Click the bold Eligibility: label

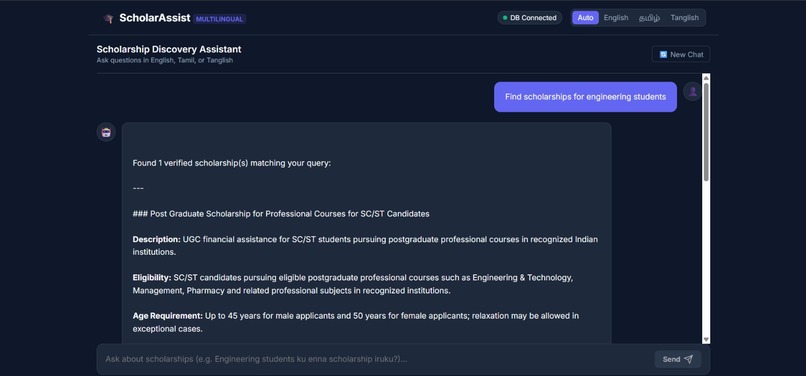pos(152,278)
